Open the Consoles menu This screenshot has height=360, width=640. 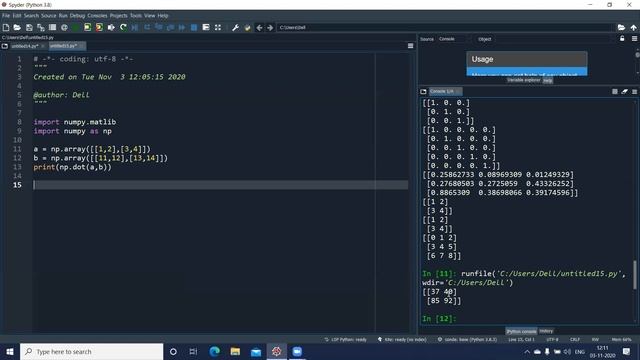[97, 16]
